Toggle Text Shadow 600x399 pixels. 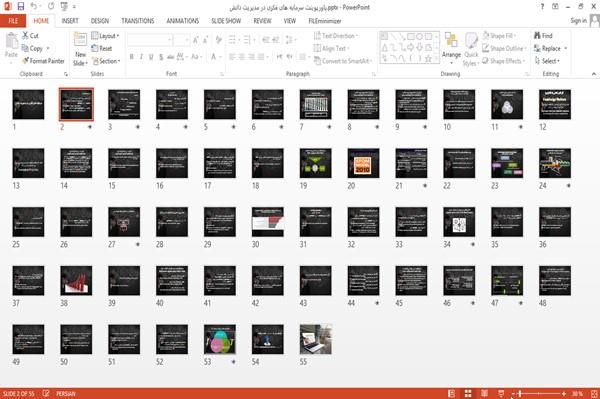(161, 57)
